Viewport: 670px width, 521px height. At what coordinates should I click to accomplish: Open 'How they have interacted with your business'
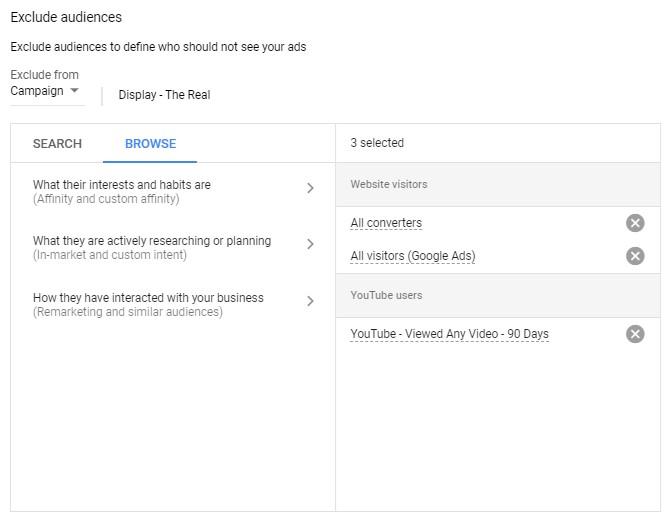coord(148,298)
